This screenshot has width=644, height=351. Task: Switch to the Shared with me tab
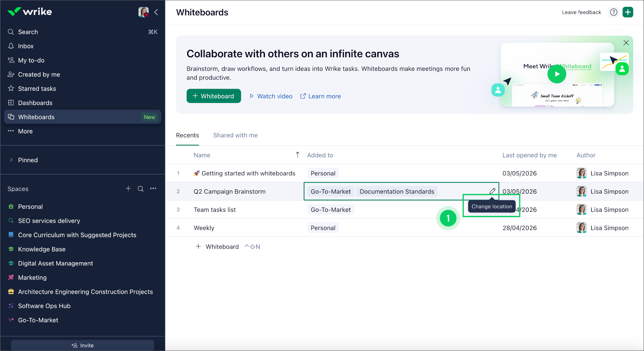click(x=235, y=135)
